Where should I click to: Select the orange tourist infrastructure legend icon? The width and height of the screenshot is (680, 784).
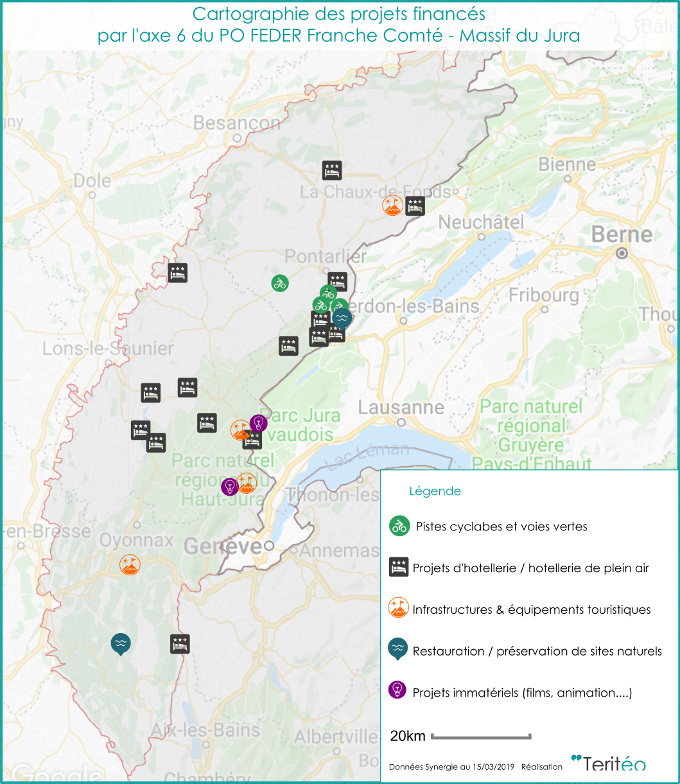pos(399,608)
